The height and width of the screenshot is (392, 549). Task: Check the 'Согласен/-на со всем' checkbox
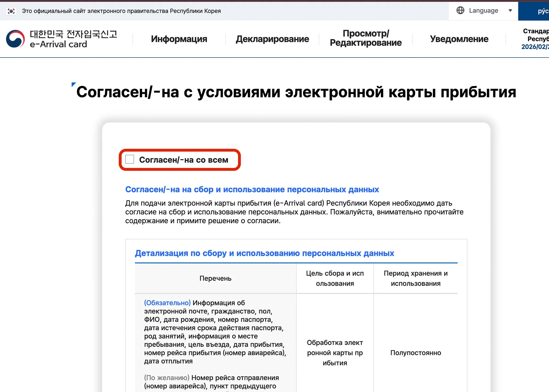[130, 159]
